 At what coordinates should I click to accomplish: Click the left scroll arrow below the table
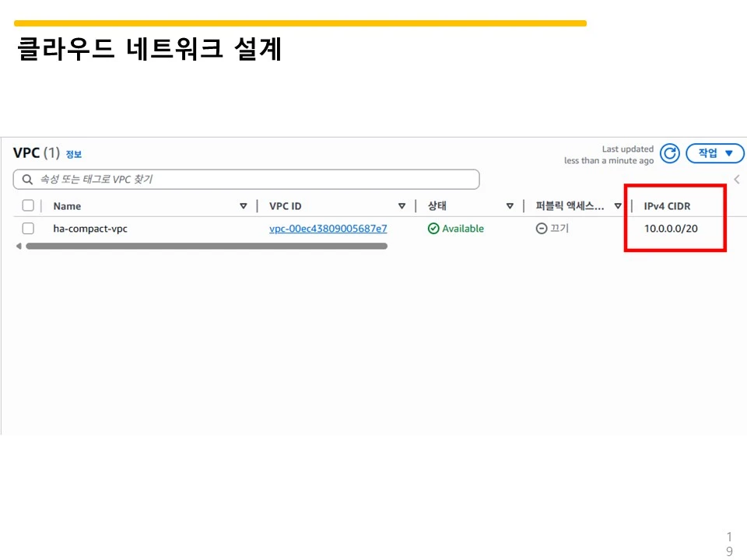[x=19, y=246]
